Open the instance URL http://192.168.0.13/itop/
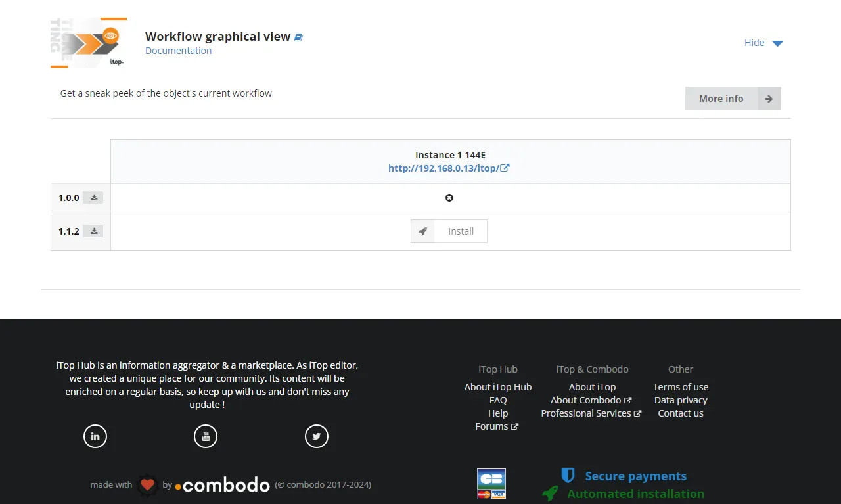 tap(443, 168)
